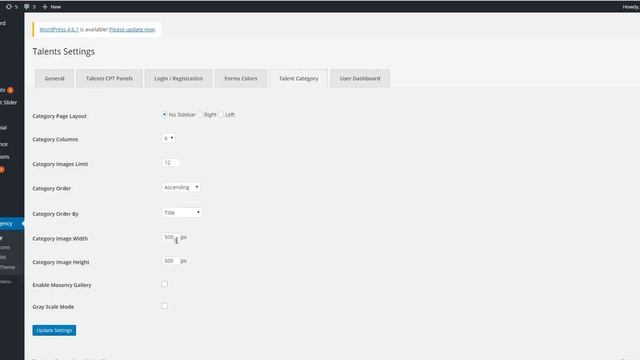Click the Update Settings button
This screenshot has height=360, width=640.
point(54,330)
